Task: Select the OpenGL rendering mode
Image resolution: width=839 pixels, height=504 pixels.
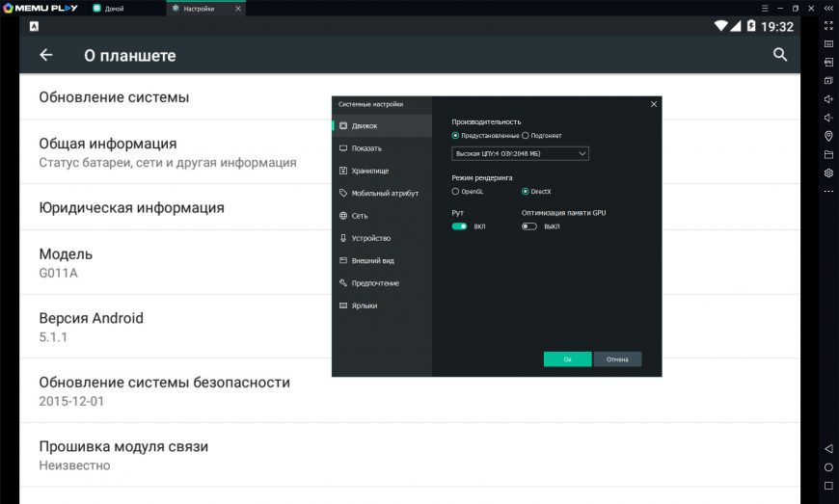Action: 456,192
